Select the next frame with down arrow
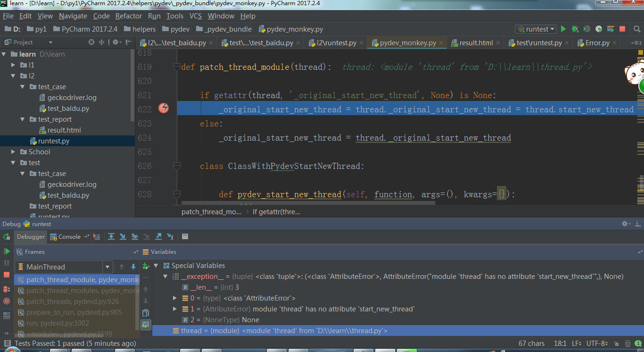 (x=133, y=267)
